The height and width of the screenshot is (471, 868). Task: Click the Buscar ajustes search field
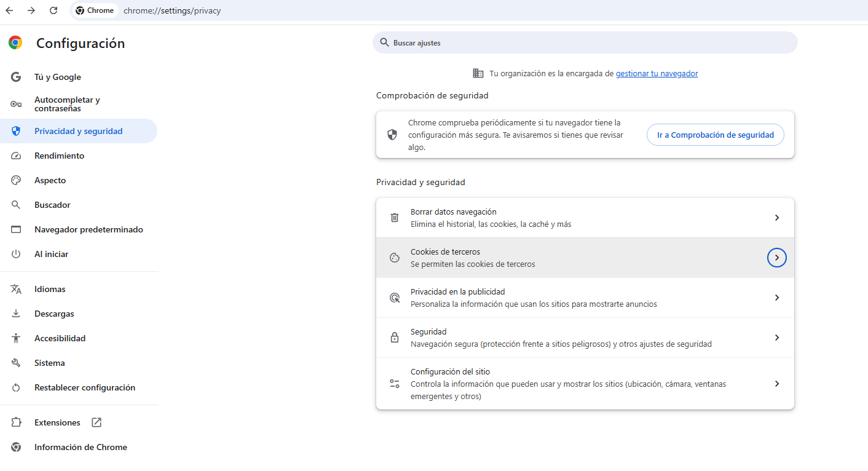[585, 42]
